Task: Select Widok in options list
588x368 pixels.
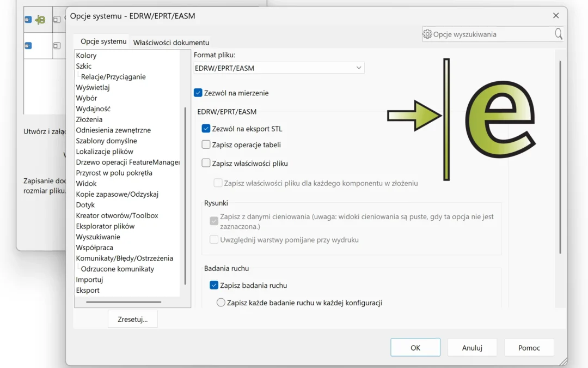Action: point(86,183)
